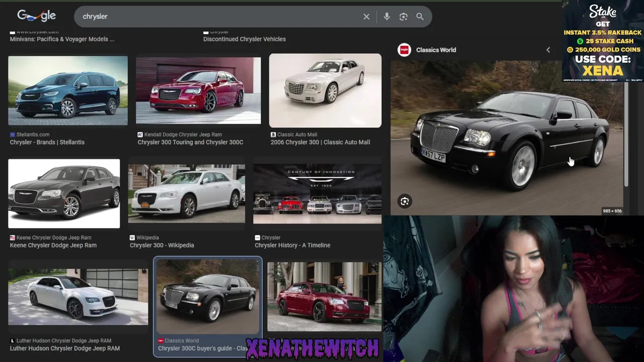644x362 pixels.
Task: Click the Stellantis favicon beside Stellantis.com
Action: tap(13, 135)
